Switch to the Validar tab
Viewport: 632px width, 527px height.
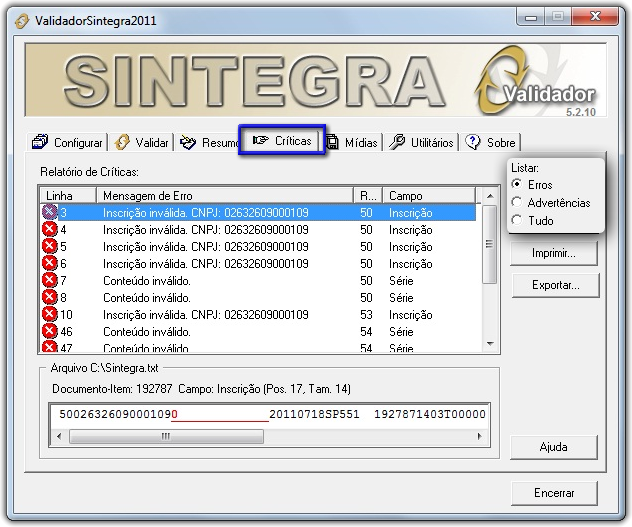click(141, 142)
